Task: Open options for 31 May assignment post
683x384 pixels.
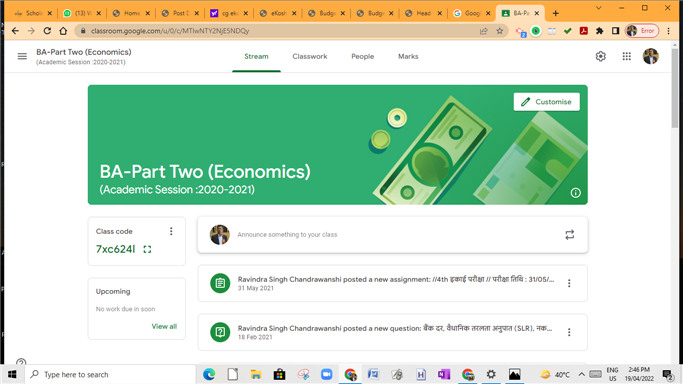Action: (569, 283)
